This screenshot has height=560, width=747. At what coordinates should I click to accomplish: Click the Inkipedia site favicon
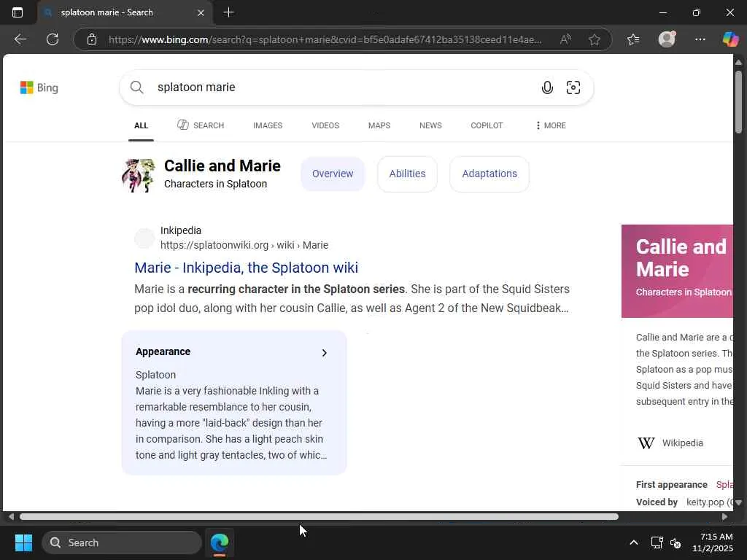pos(144,238)
